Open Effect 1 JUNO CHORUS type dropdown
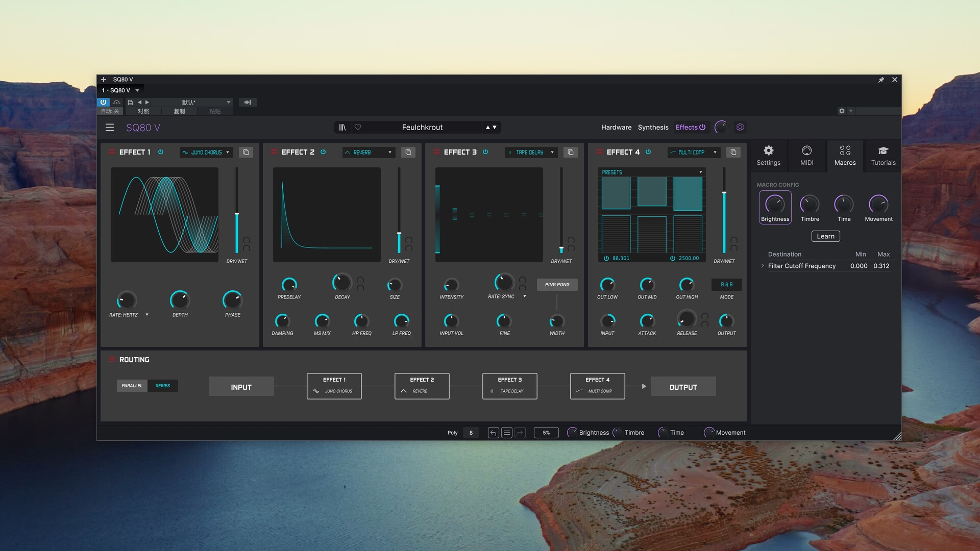Viewport: 980px width, 551px height. click(206, 152)
